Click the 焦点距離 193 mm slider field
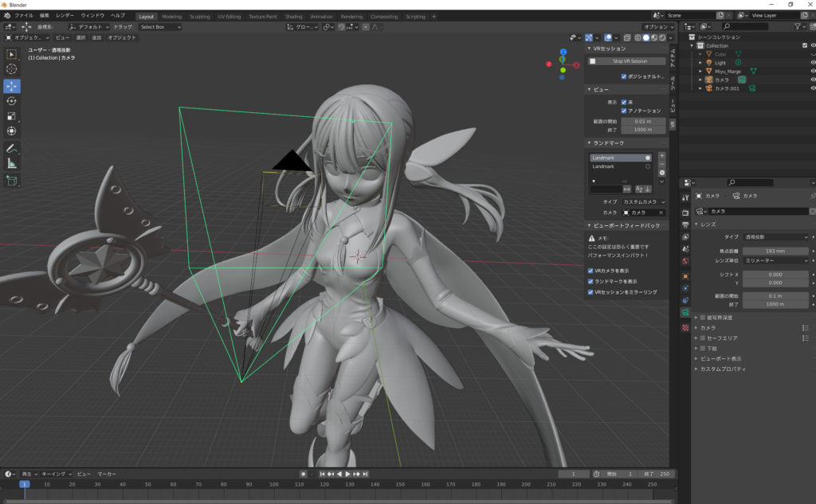The width and height of the screenshot is (816, 504). coord(775,251)
